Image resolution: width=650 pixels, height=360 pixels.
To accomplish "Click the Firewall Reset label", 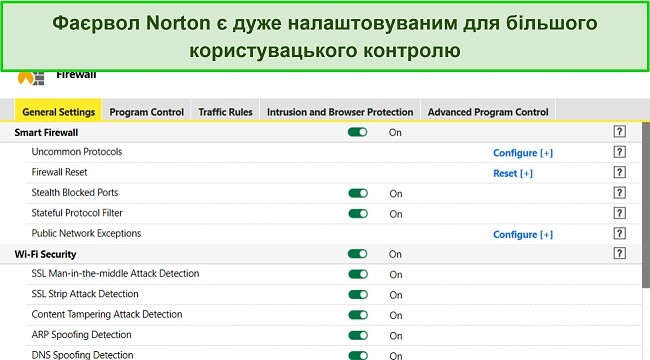I will [59, 172].
